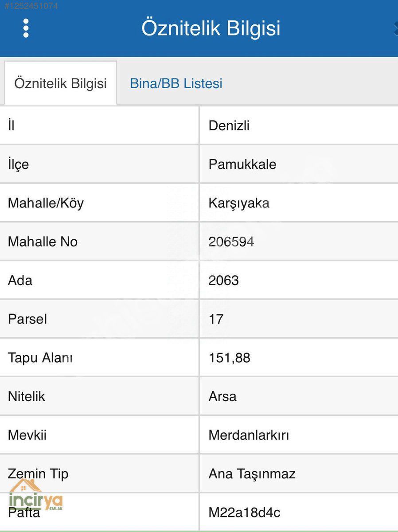
Task: Select the Mahalle No value 206594
Action: coord(231,242)
